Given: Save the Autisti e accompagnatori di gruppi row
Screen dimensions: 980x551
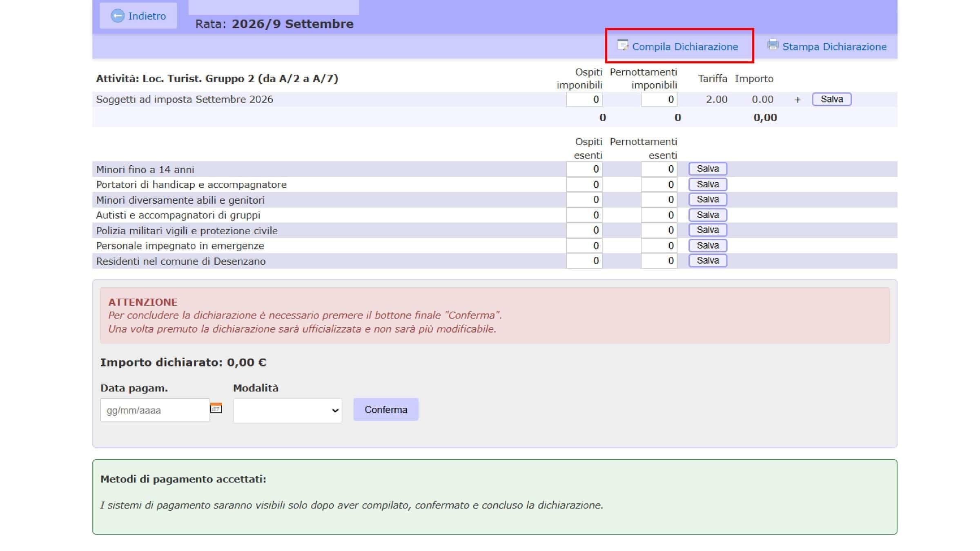Looking at the screenshot, I should coord(708,215).
